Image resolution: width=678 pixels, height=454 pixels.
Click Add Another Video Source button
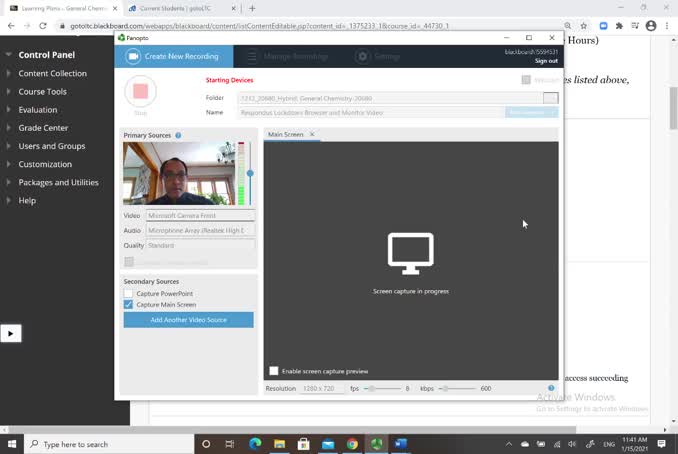pos(188,320)
